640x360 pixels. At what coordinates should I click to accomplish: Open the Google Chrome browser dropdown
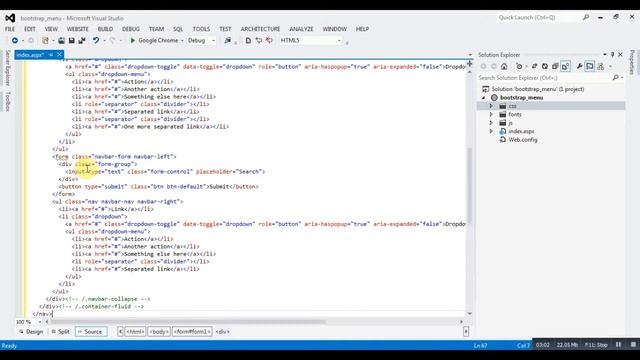coord(182,40)
